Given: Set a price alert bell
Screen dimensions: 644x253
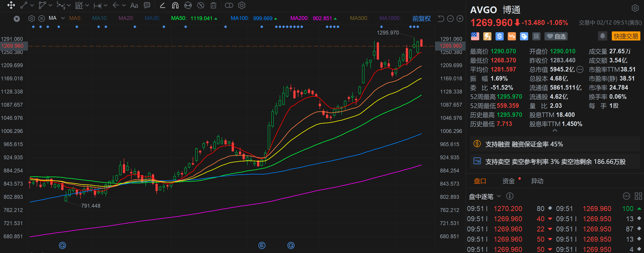Looking at the screenshot, I should click(x=603, y=36).
